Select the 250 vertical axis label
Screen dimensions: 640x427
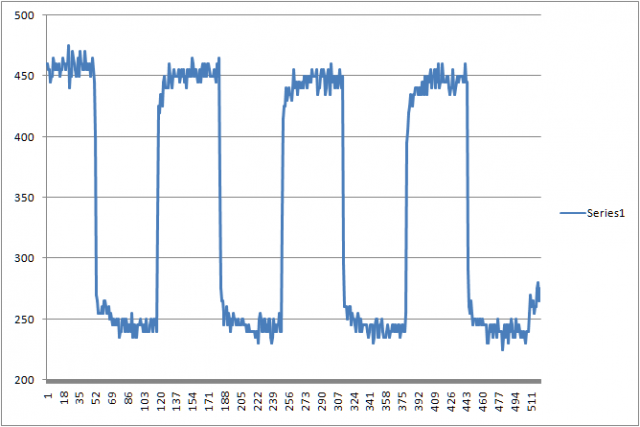(x=24, y=320)
